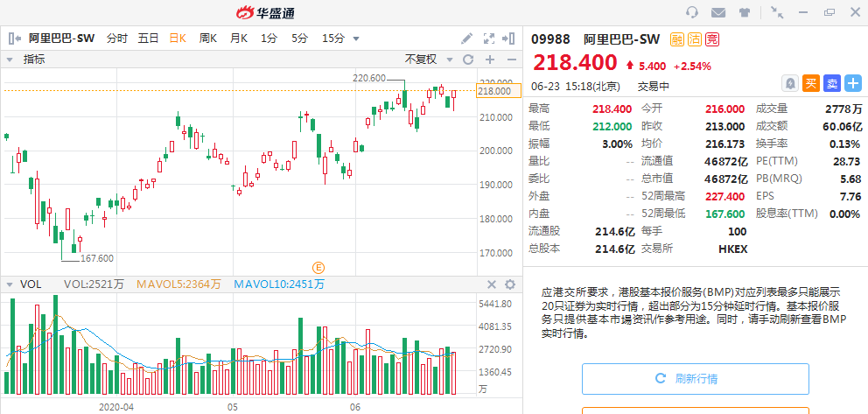Expand chart to fullscreen icon
This screenshot has height=414, width=868.
pyautogui.click(x=489, y=39)
